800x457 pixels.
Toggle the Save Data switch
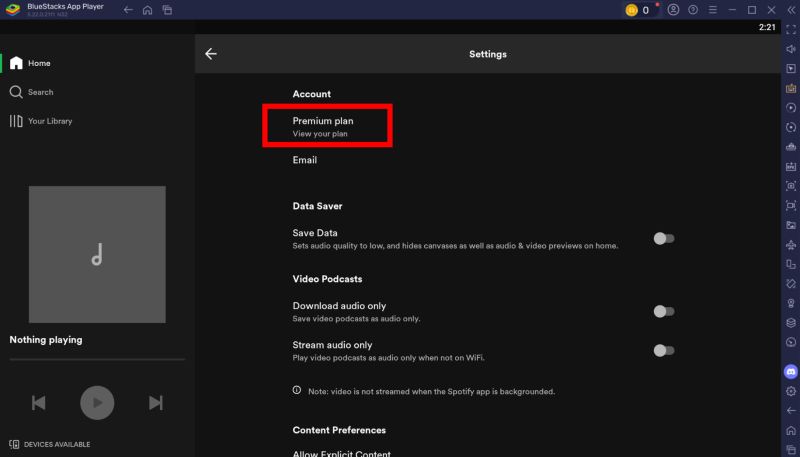(x=664, y=238)
